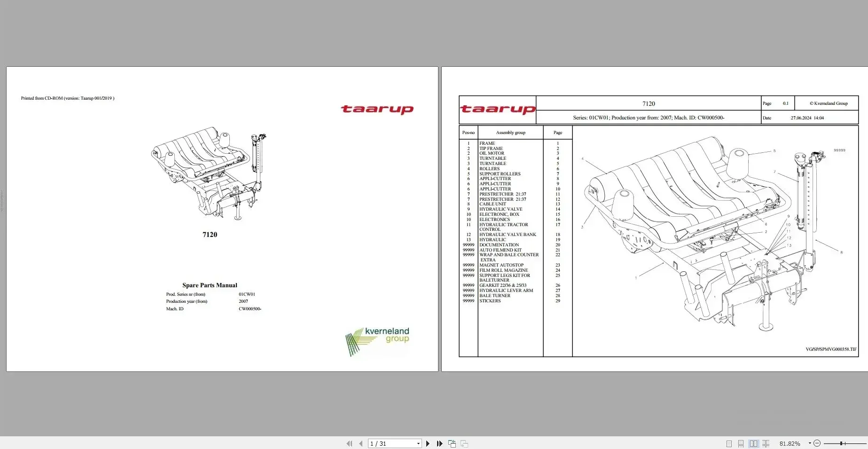
Task: Click the VG/SP/SPMVG000358.TIF file reference
Action: point(831,349)
